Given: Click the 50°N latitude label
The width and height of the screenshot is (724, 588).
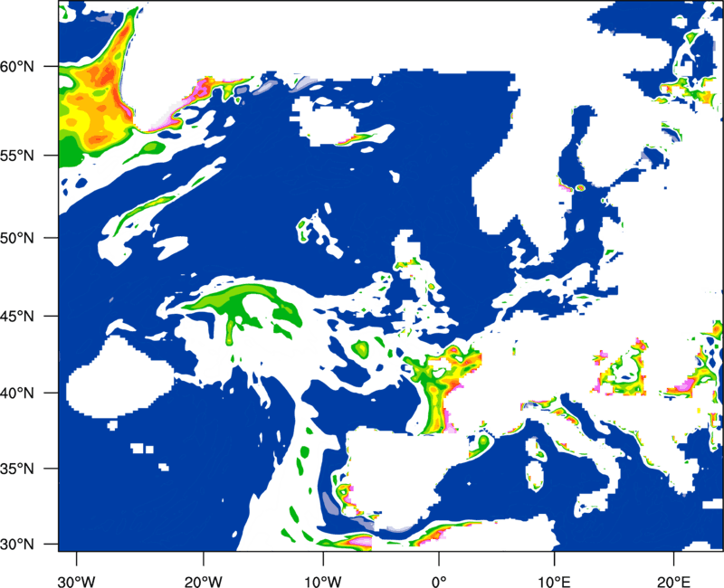Looking at the screenshot, I should [16, 239].
